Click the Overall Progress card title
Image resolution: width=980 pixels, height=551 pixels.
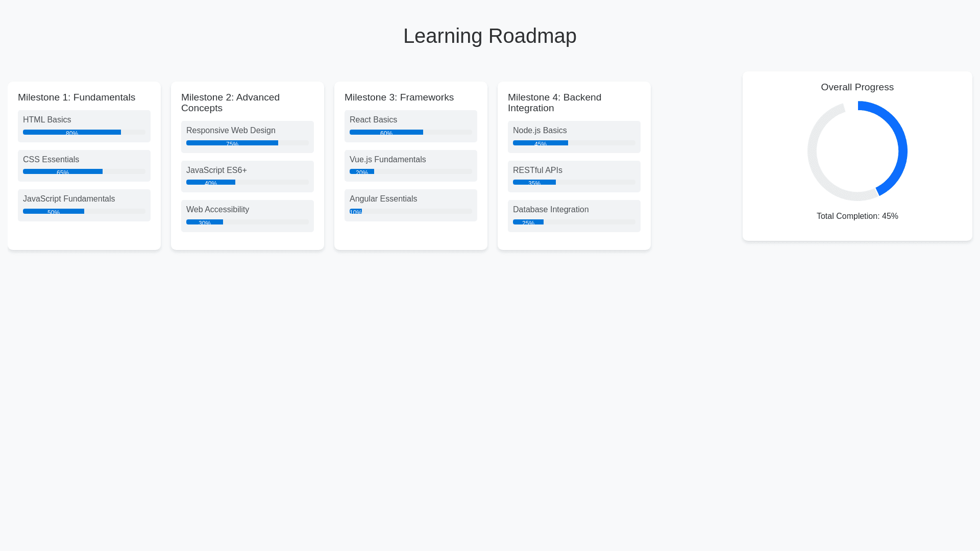click(x=857, y=87)
